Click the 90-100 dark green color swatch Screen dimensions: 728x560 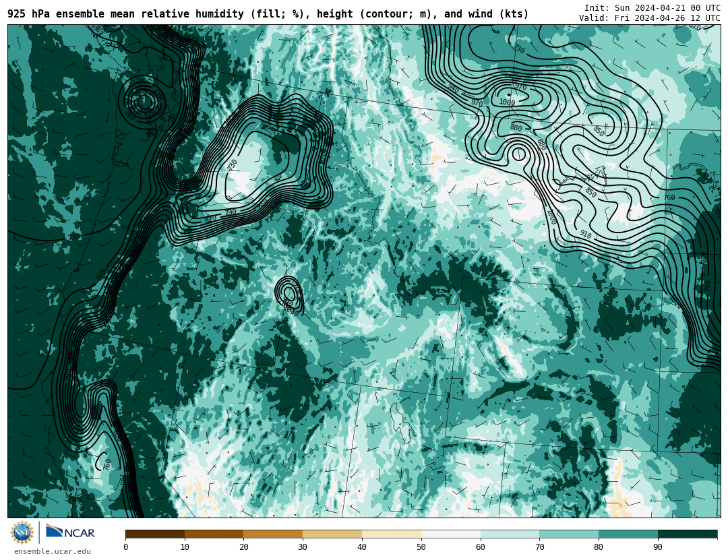point(688,534)
